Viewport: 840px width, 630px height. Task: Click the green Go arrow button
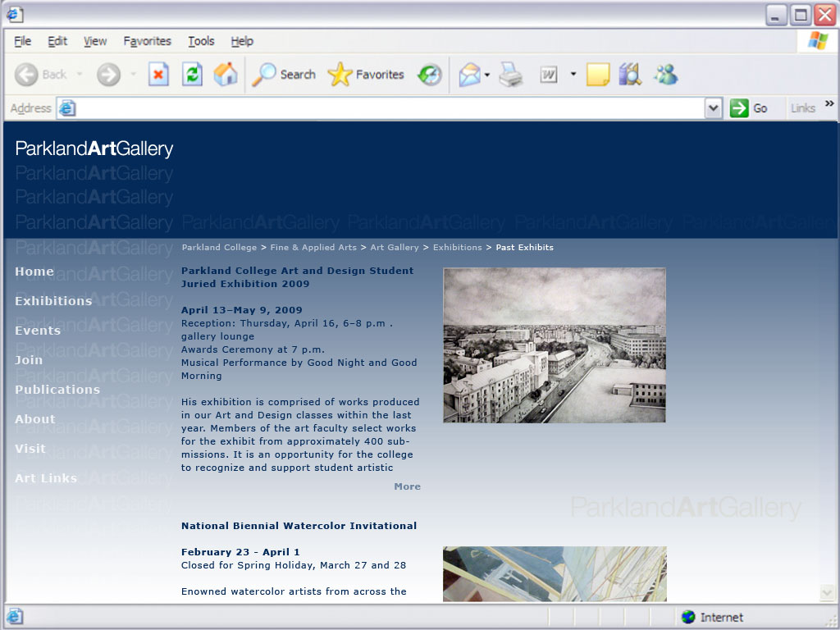[x=739, y=108]
